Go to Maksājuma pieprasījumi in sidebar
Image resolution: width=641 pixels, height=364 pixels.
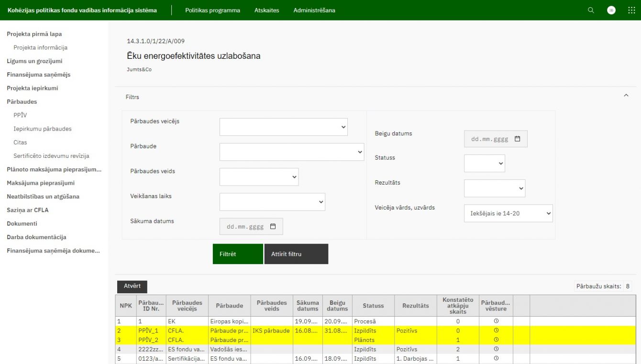pyautogui.click(x=41, y=183)
